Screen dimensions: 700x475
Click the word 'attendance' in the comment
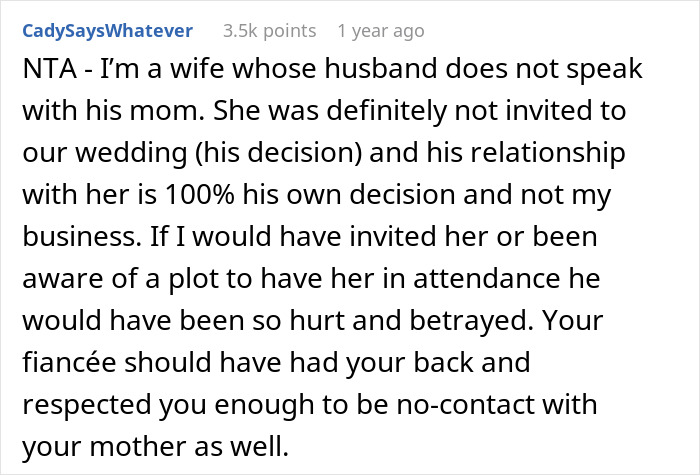487,279
